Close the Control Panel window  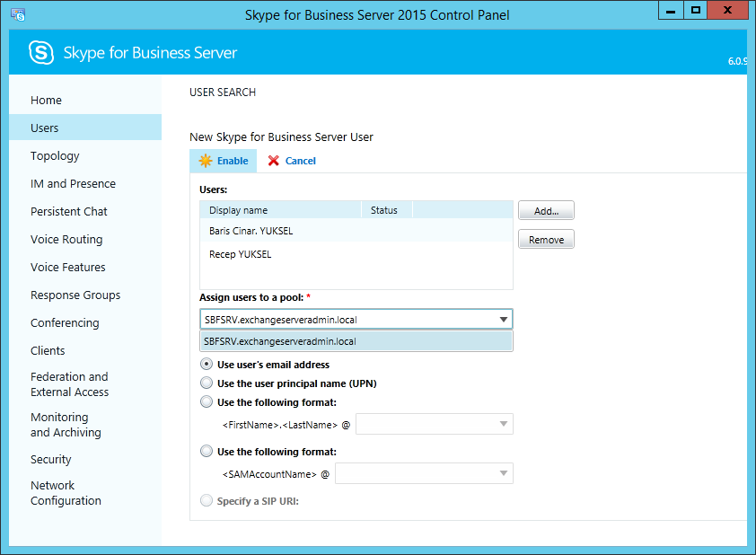pyautogui.click(x=728, y=10)
